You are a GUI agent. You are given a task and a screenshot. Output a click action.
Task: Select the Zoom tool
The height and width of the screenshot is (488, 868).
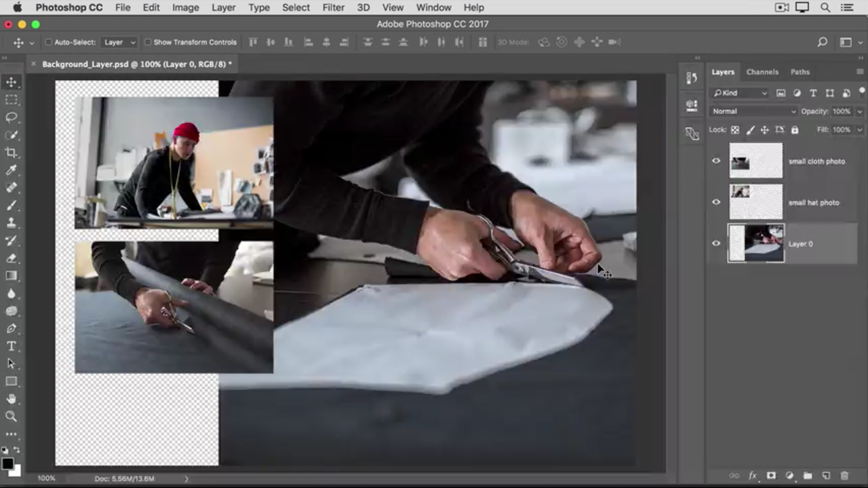pyautogui.click(x=12, y=416)
